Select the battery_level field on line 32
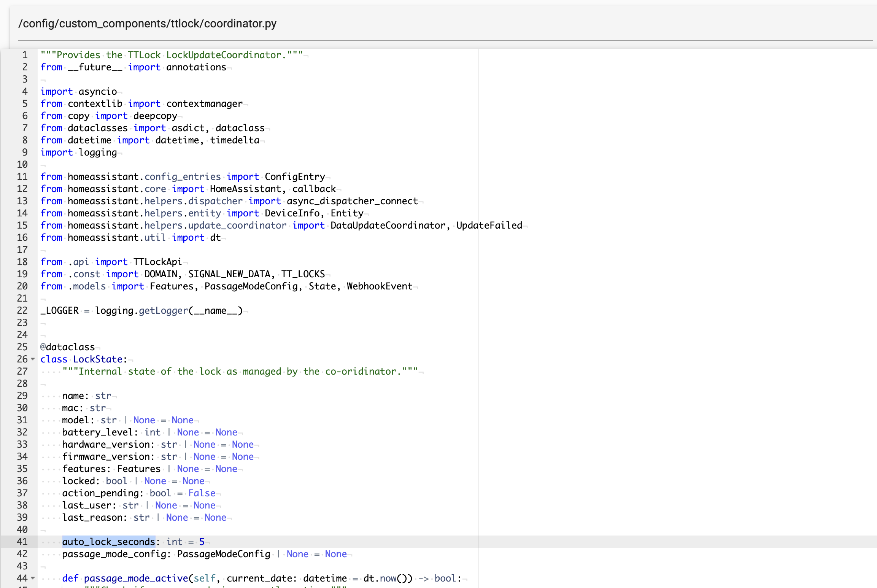 [100, 432]
